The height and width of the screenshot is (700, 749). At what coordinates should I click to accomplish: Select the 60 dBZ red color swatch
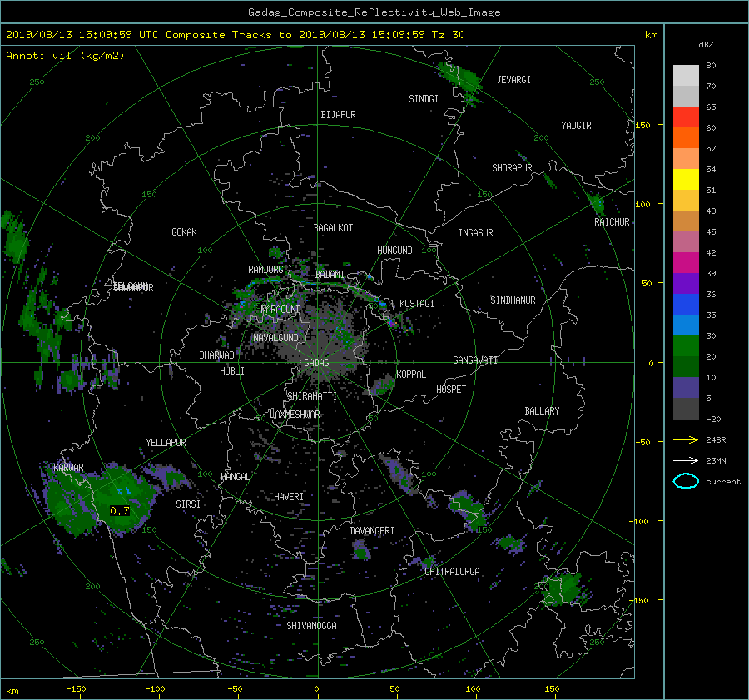(x=686, y=117)
